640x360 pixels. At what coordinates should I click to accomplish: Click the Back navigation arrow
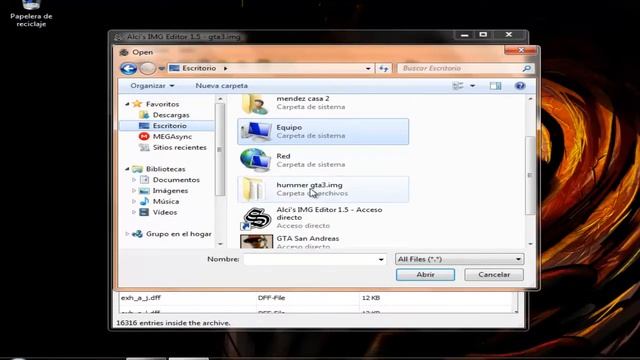point(129,69)
